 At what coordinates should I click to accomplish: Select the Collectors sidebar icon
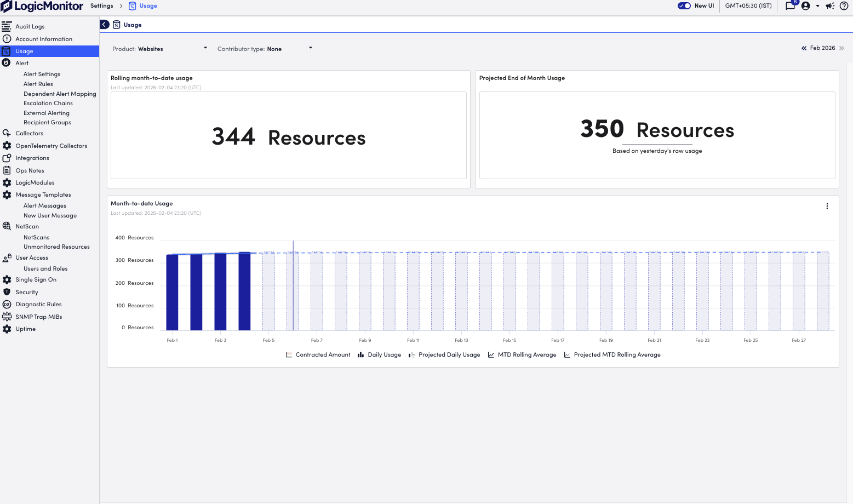[7, 133]
